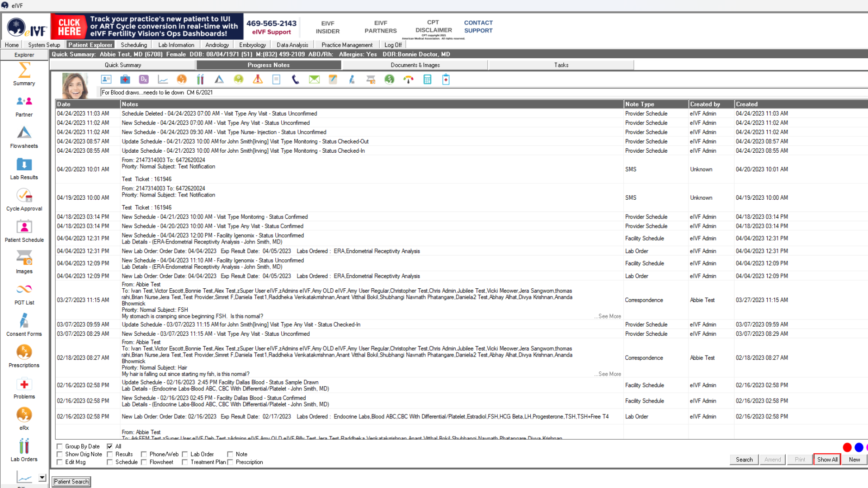This screenshot has width=868, height=488.
Task: Uncheck the All filter checkbox
Action: click(x=109, y=446)
